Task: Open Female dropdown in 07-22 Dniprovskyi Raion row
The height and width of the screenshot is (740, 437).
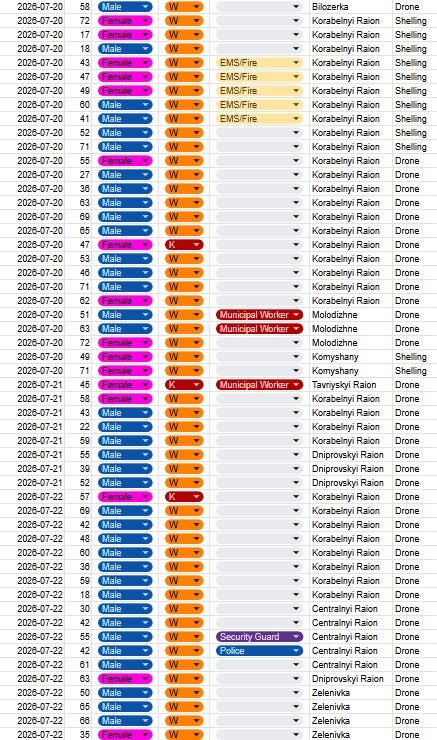Action: [125, 679]
